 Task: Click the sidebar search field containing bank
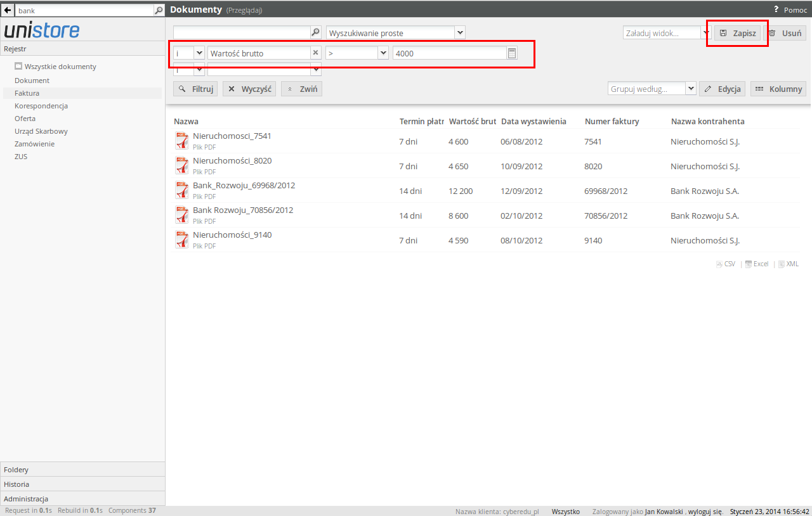85,11
